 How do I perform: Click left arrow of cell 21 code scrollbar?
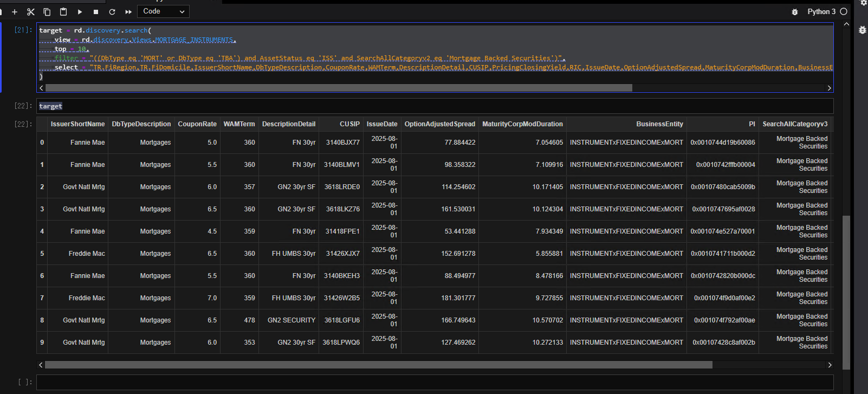tap(41, 88)
